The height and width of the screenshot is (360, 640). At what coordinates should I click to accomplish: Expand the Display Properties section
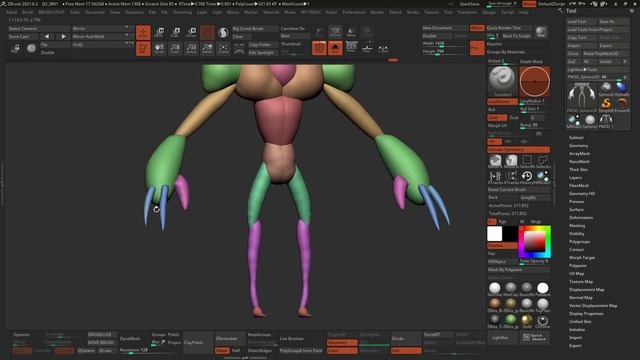[x=586, y=313]
